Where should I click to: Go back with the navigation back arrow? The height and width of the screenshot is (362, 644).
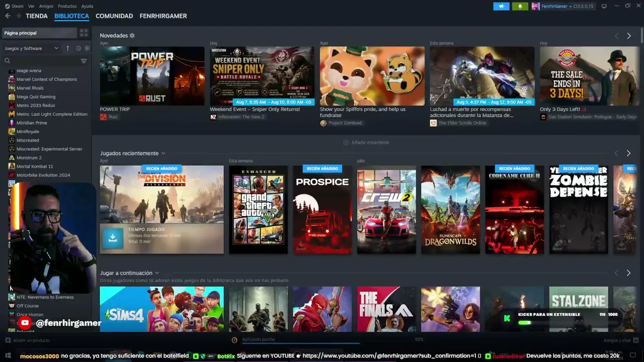coord(8,16)
